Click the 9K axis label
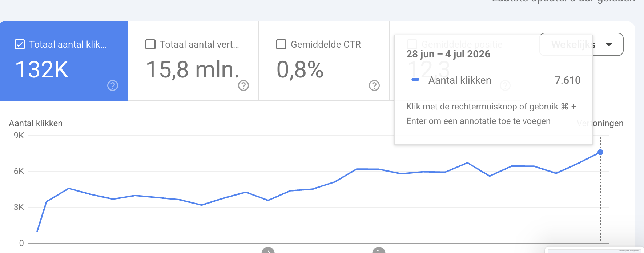This screenshot has width=644, height=253. coord(19,136)
